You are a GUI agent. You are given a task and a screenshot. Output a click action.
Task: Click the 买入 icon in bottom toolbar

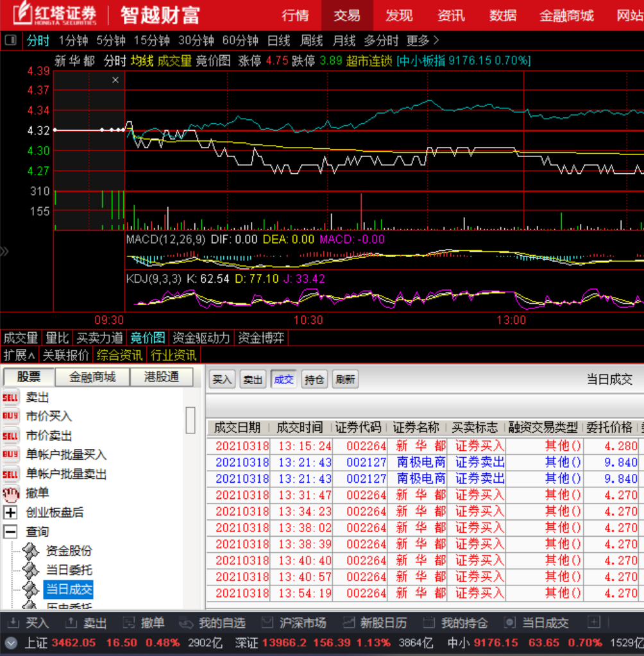click(x=13, y=623)
